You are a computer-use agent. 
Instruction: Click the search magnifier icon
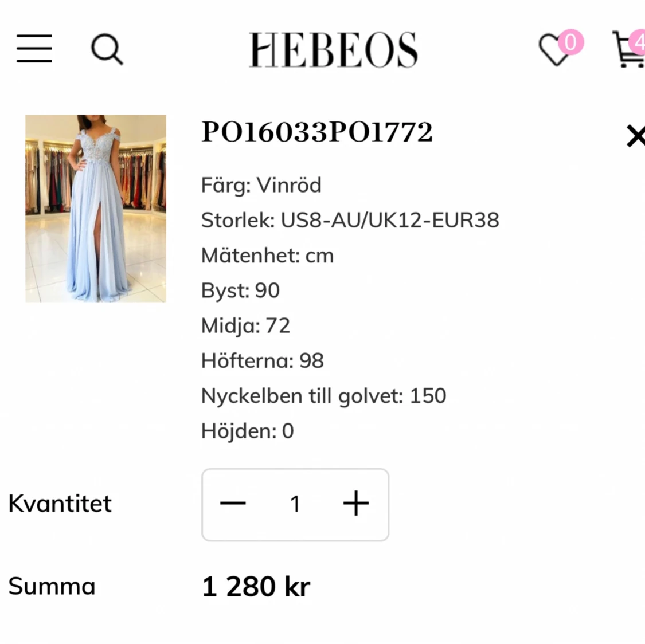click(x=107, y=49)
